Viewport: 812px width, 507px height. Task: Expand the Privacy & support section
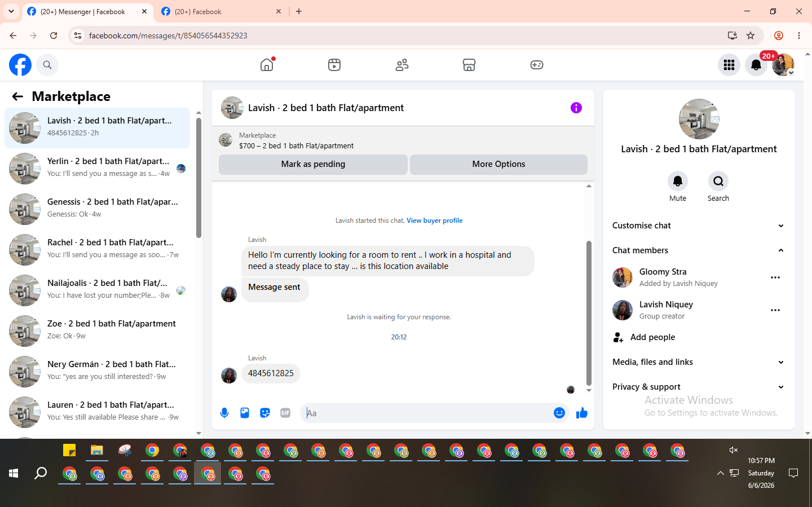pyautogui.click(x=699, y=387)
